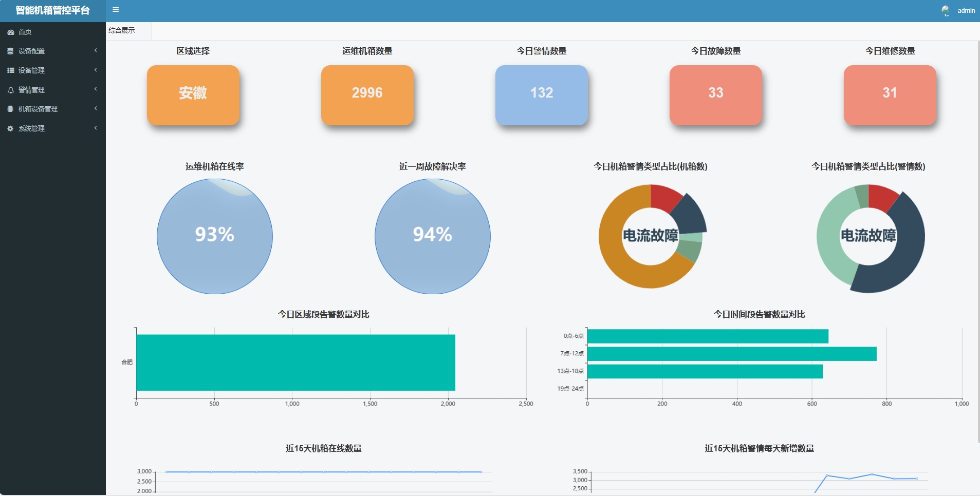Click the page vertical scrollbar
980x496 pixels.
click(x=978, y=241)
